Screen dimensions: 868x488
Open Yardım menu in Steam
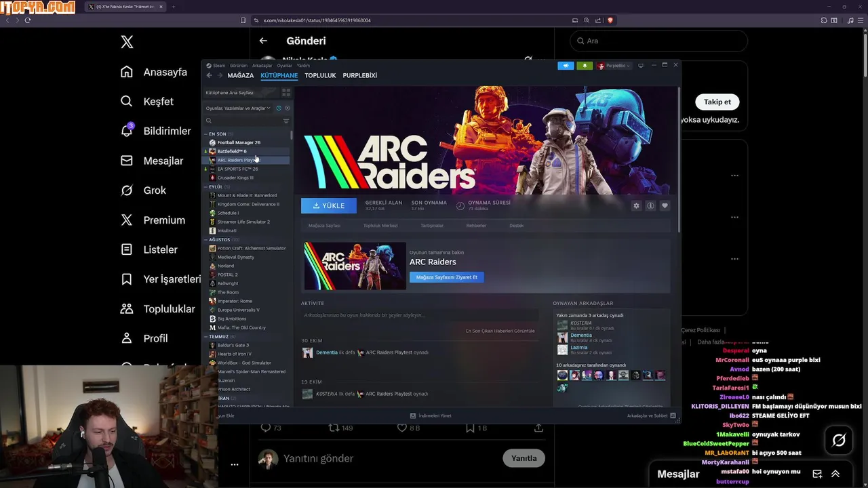pyautogui.click(x=303, y=66)
